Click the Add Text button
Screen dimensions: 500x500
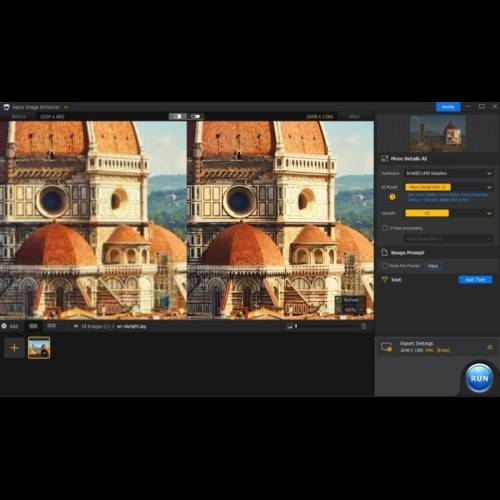pos(475,280)
